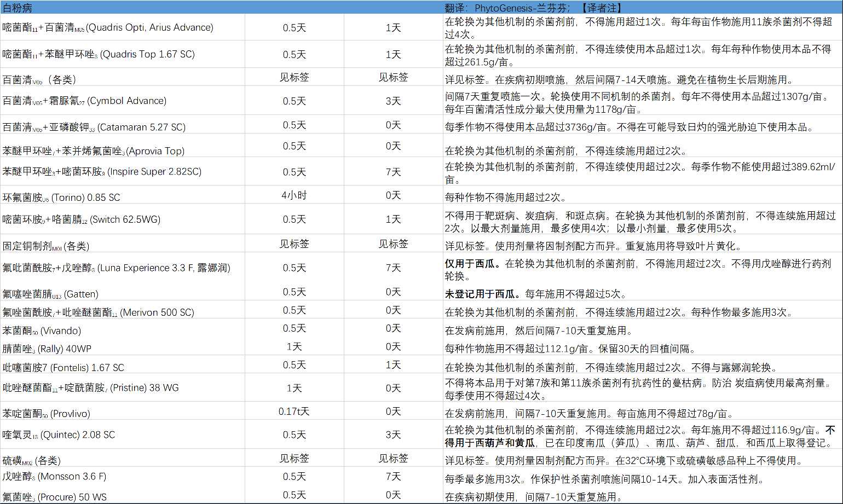Select the 固定铜制剂 (各类) product cell
The image size is (843, 504).
pyautogui.click(x=123, y=244)
